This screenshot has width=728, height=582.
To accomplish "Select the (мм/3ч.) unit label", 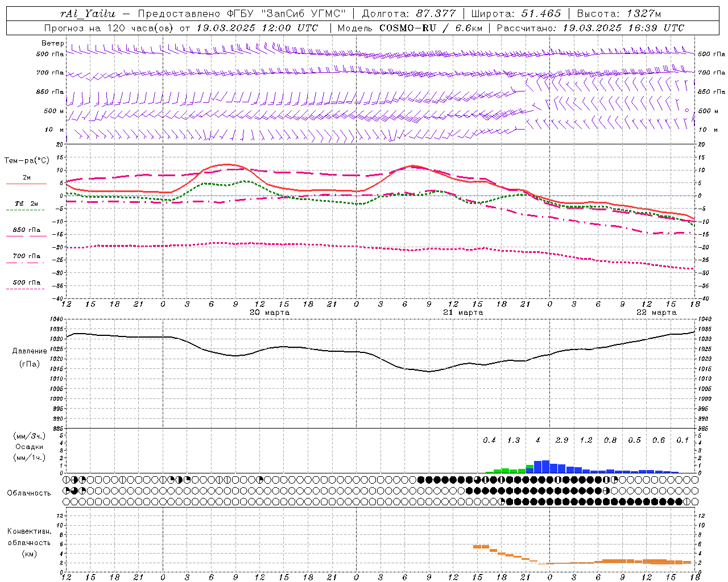I will pyautogui.click(x=29, y=436).
